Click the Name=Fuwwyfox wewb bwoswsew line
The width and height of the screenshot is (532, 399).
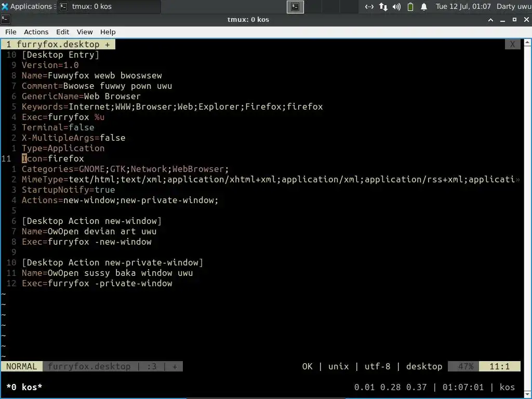pyautogui.click(x=92, y=75)
